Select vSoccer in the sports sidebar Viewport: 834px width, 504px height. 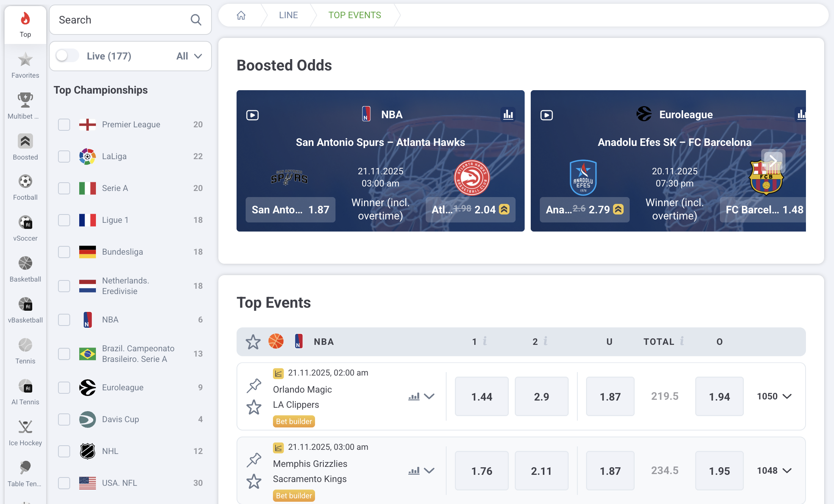[25, 229]
